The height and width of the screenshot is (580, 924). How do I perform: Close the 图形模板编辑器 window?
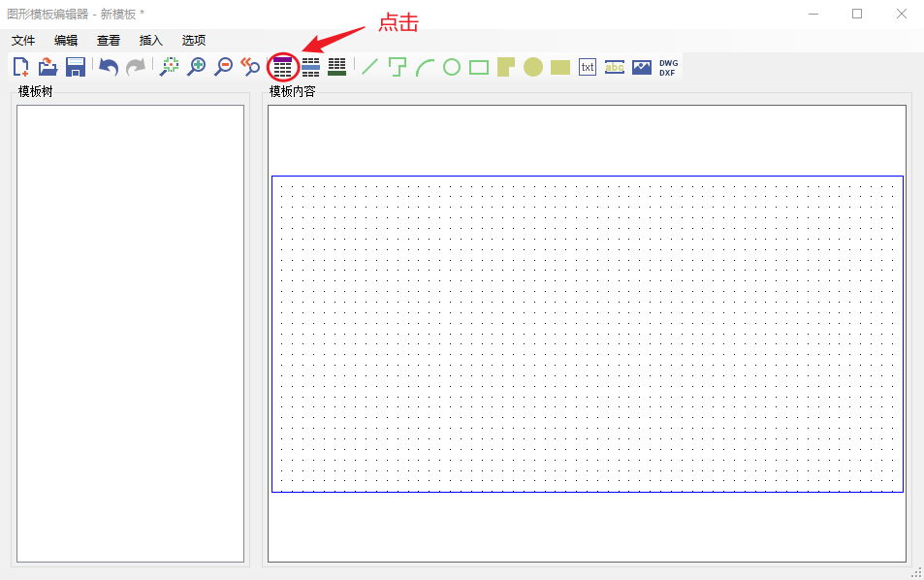pyautogui.click(x=902, y=14)
